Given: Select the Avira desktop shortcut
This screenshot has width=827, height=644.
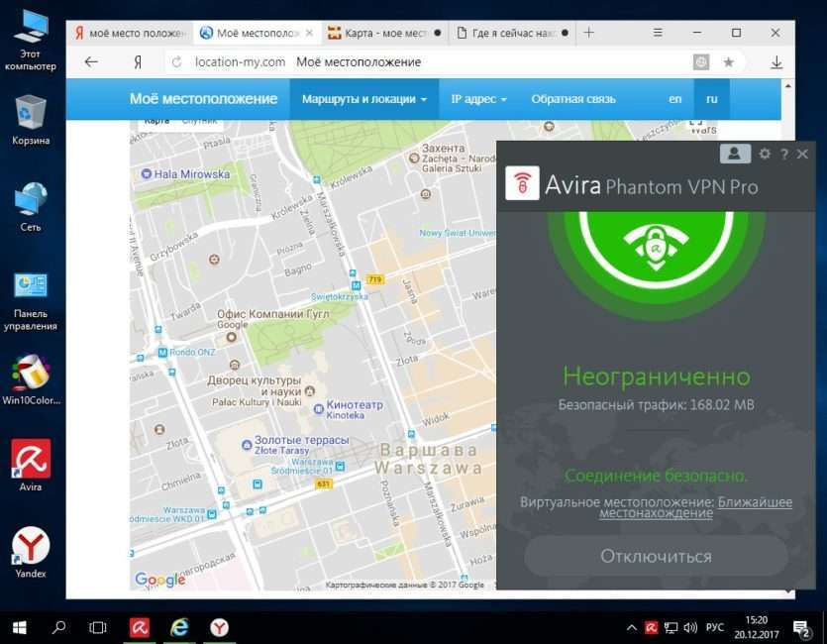Looking at the screenshot, I should [x=31, y=466].
